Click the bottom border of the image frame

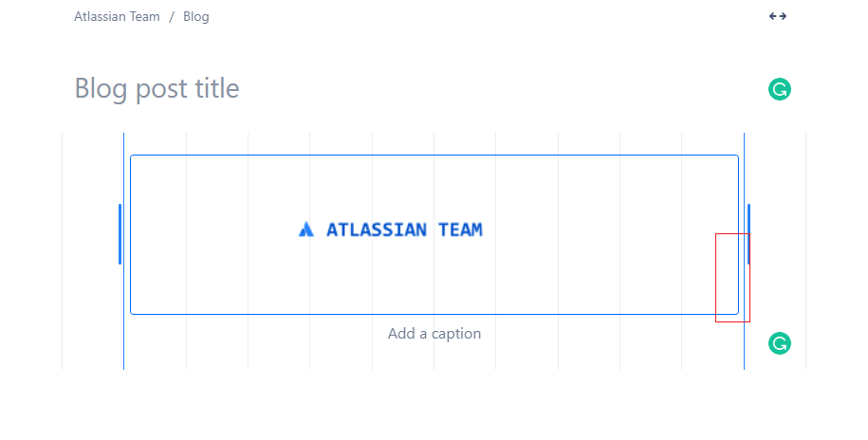click(434, 314)
